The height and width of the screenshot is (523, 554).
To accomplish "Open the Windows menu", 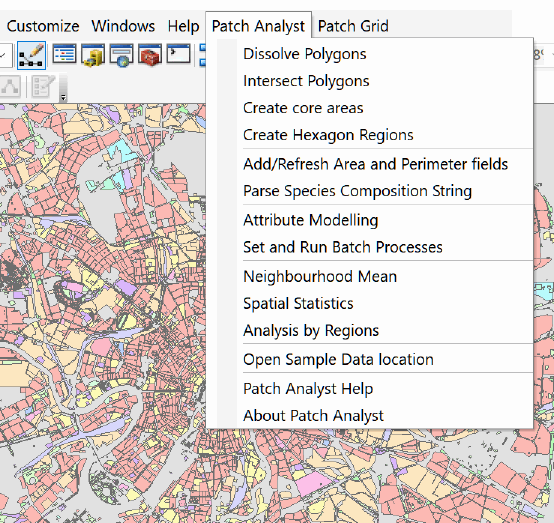I will 123,26.
